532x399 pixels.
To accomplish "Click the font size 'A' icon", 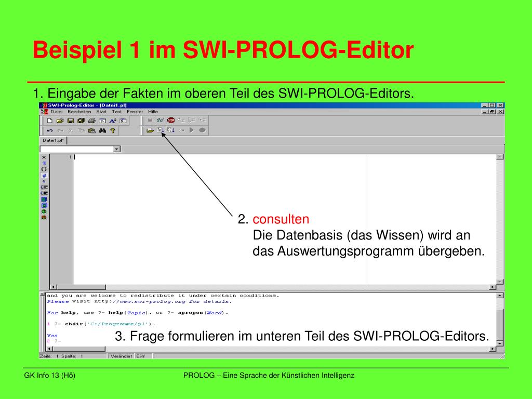I will 113,121.
